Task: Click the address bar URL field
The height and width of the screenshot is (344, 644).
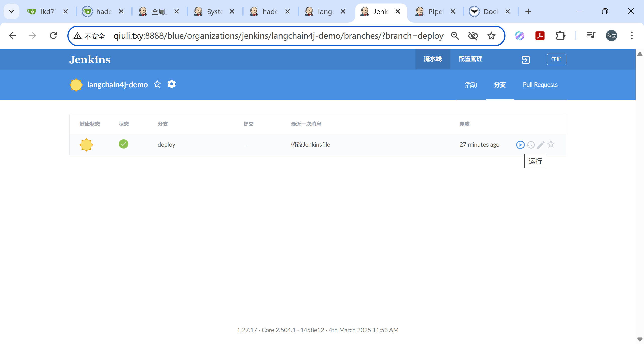Action: tap(278, 36)
